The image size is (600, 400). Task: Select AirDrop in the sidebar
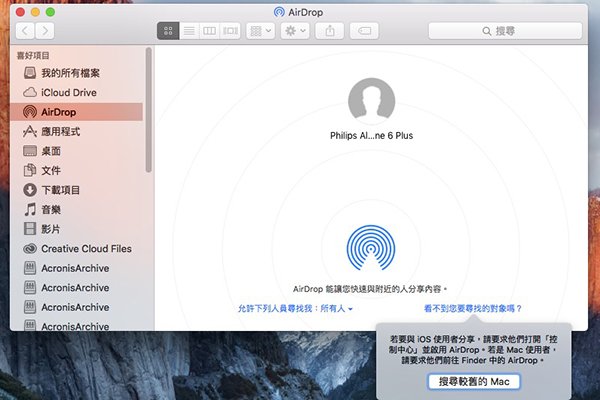click(77, 112)
